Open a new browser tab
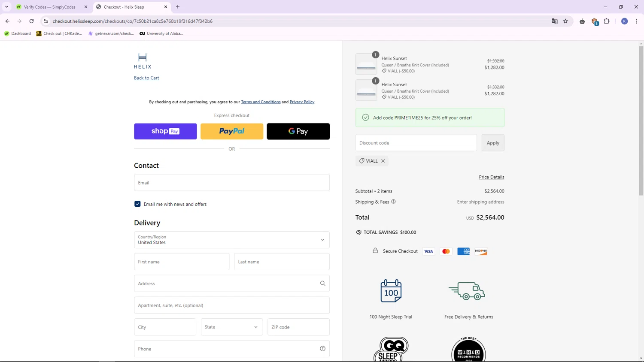Screen dimensions: 644x362 click(x=178, y=7)
